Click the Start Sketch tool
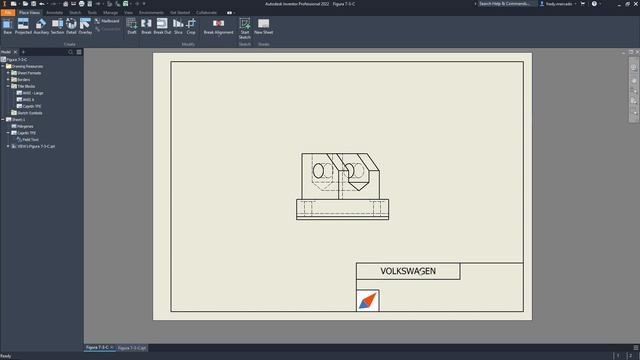 coord(244,28)
